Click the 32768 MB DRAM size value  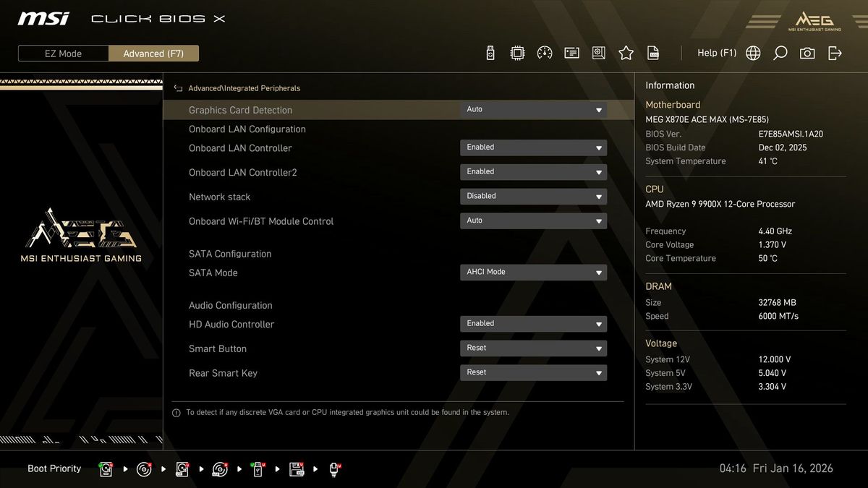tap(778, 303)
